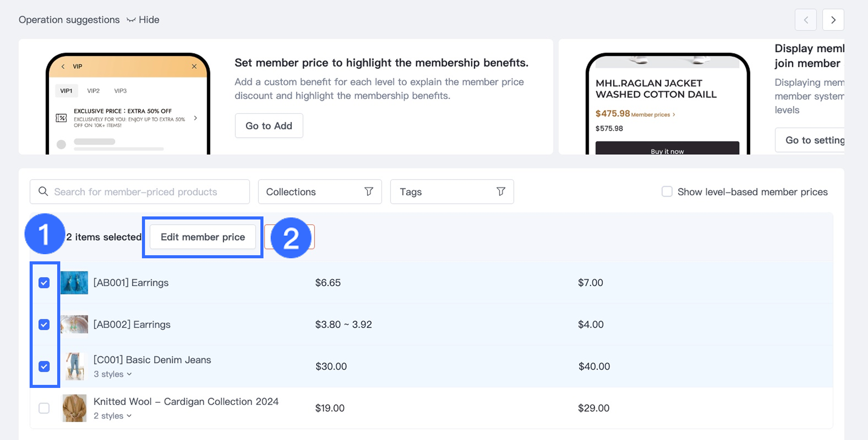Screen dimensions: 868x440
Task: Click the Collections filter funnel icon
Action: coord(369,191)
